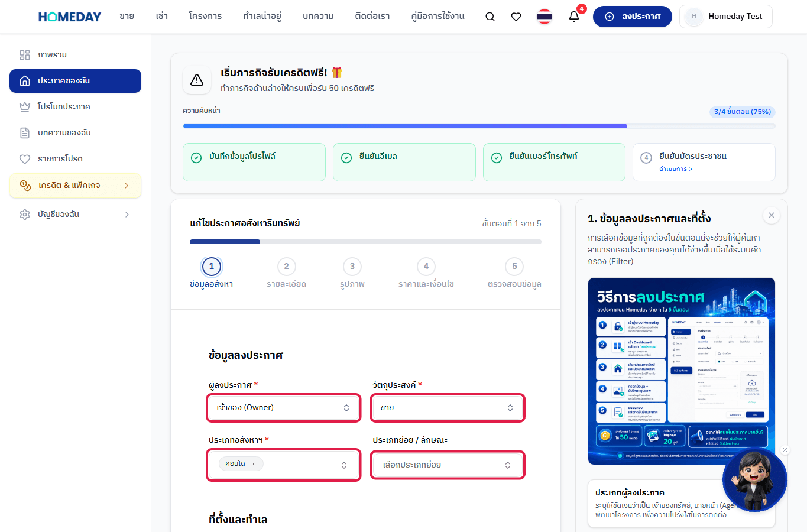Click the gear icon for บัญชีของฉัน
Image resolution: width=807 pixels, height=532 pixels.
click(25, 215)
